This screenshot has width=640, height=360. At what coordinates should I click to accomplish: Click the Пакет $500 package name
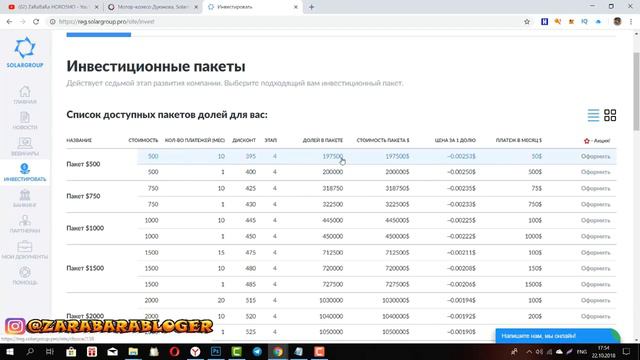click(83, 164)
